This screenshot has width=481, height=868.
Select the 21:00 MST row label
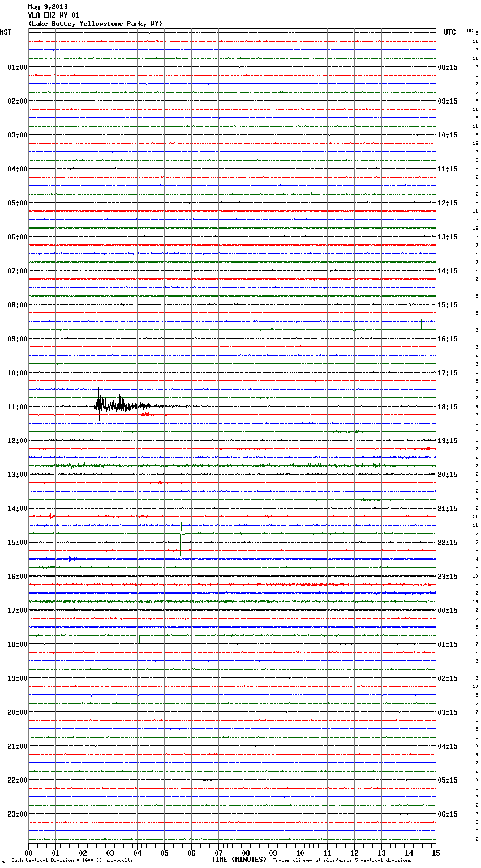click(x=18, y=746)
